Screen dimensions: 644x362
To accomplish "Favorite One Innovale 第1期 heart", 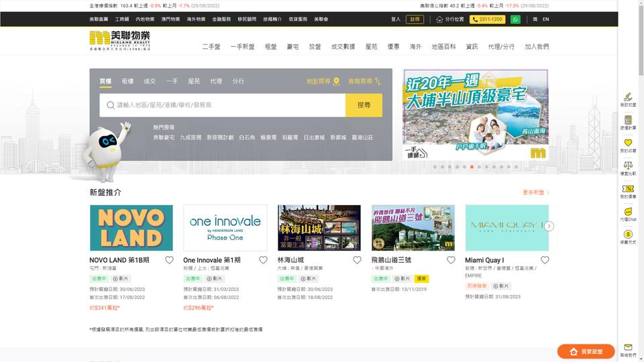I will pyautogui.click(x=263, y=260).
